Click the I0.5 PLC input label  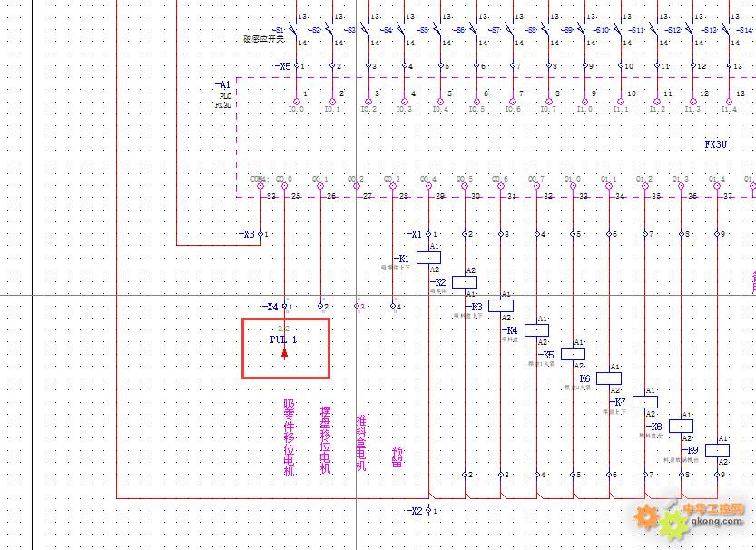(x=476, y=110)
